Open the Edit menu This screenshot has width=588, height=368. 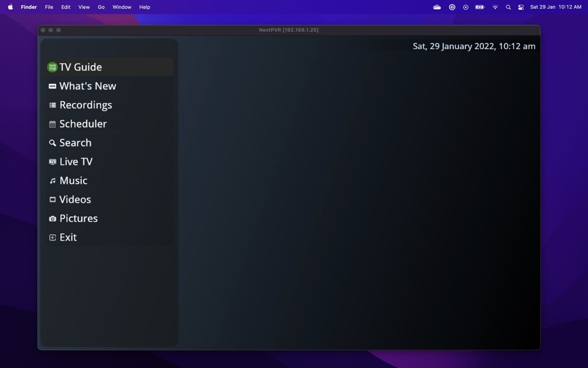click(x=66, y=7)
